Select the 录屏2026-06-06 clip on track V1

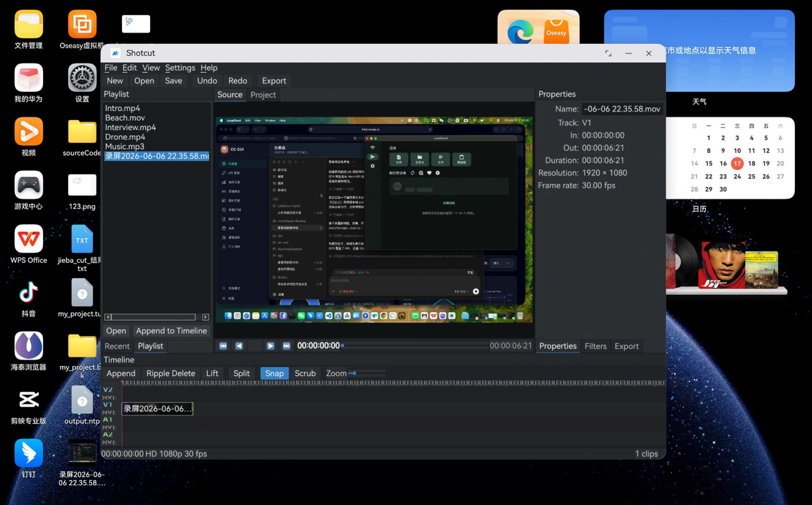point(157,408)
